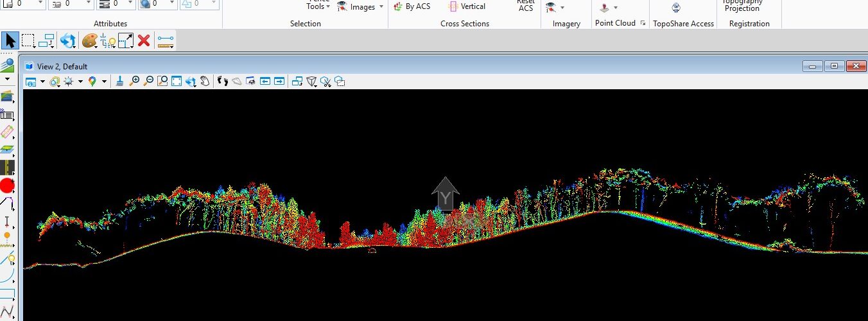Click the Place Fence tool
Screen dimensions: 868x321
[x=28, y=40]
